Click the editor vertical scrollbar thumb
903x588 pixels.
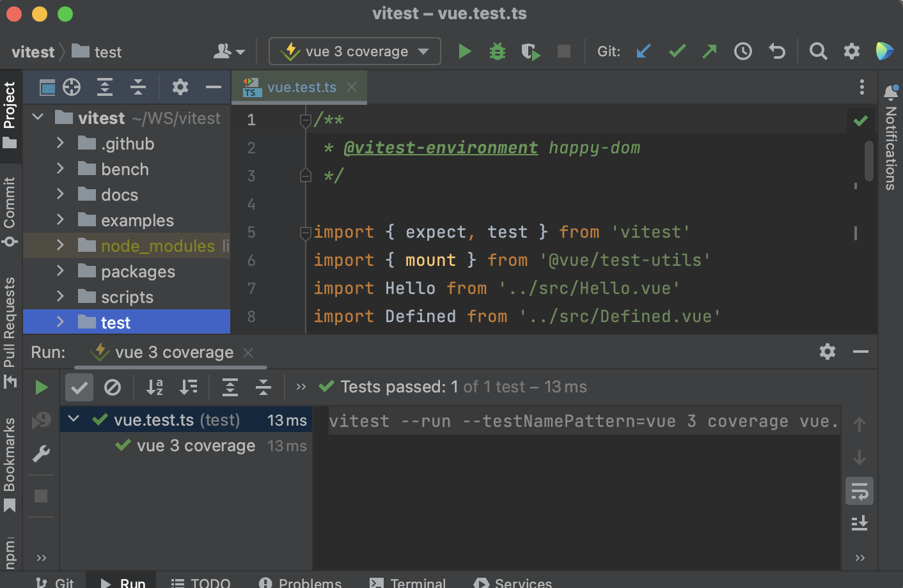(x=868, y=161)
